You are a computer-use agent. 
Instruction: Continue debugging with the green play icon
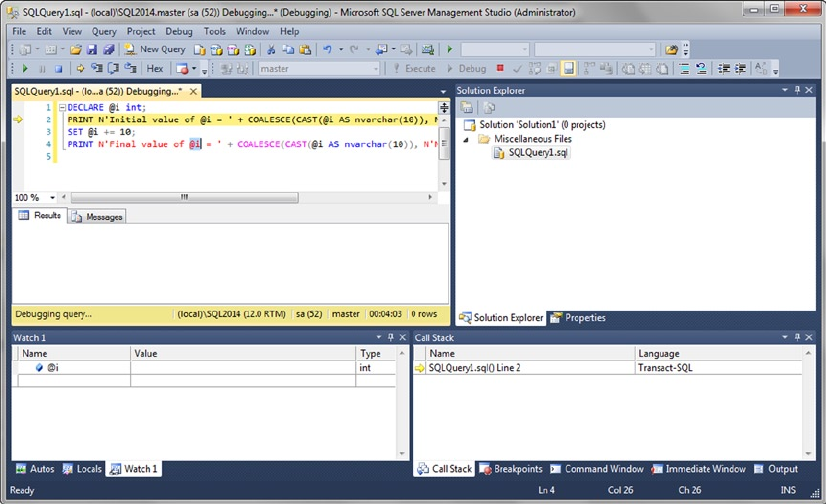point(25,69)
